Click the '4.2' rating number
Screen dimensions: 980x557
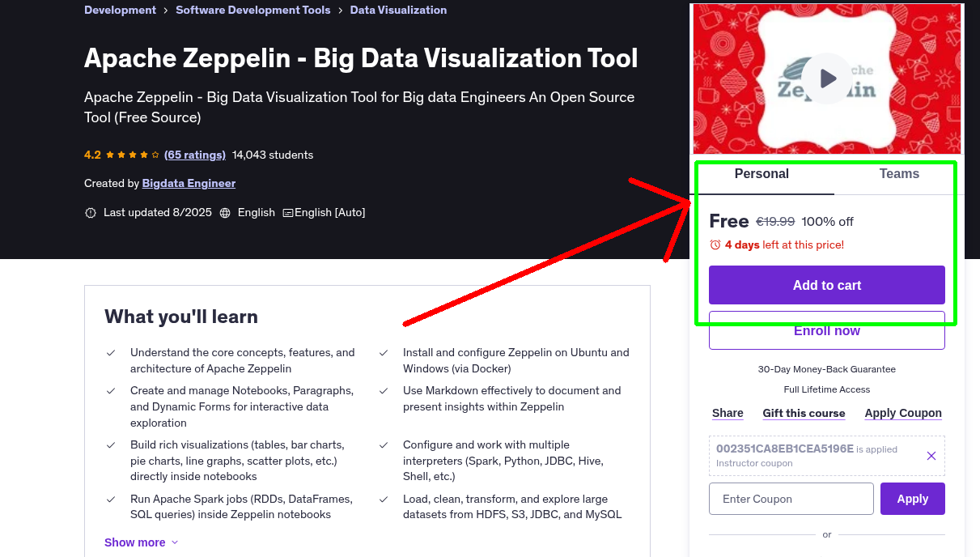point(92,155)
